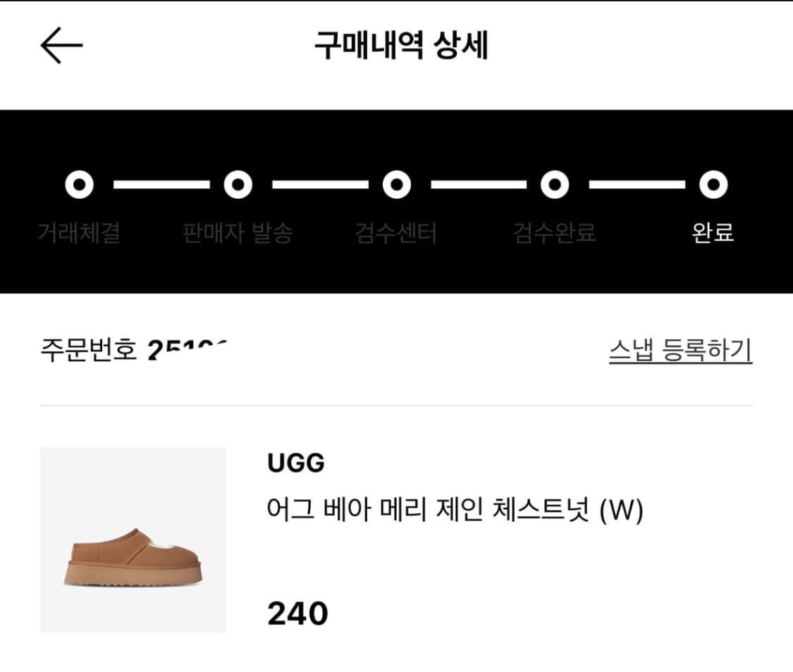The image size is (793, 672).
Task: Click the 완료 step indicator circle
Action: click(x=713, y=185)
